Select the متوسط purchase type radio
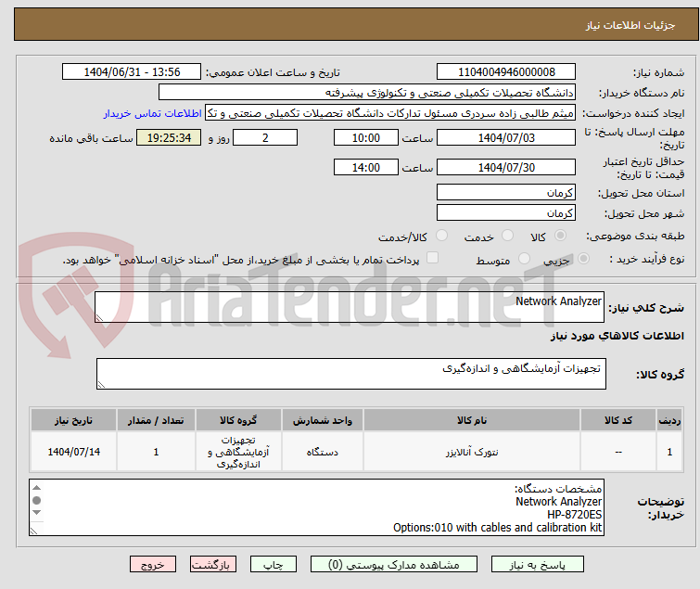This screenshot has height=589, width=700. point(524,259)
